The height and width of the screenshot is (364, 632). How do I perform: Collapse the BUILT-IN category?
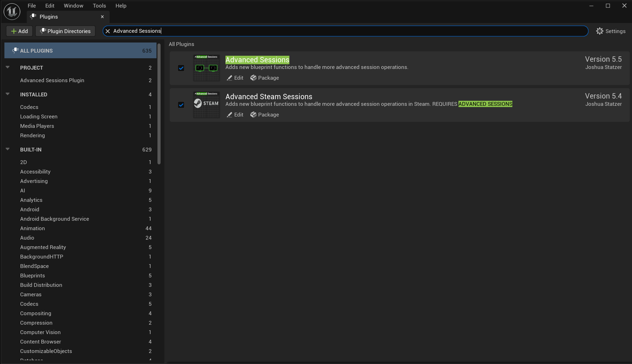(x=8, y=149)
